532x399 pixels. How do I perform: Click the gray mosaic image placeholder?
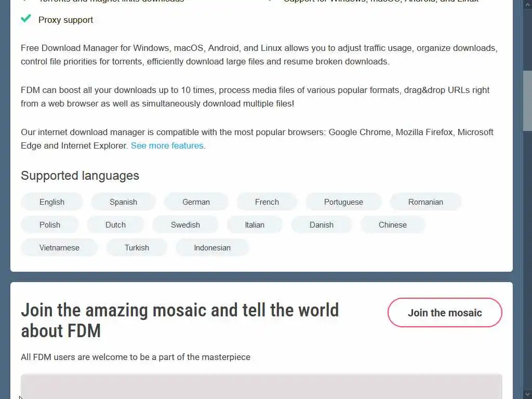tap(261, 387)
